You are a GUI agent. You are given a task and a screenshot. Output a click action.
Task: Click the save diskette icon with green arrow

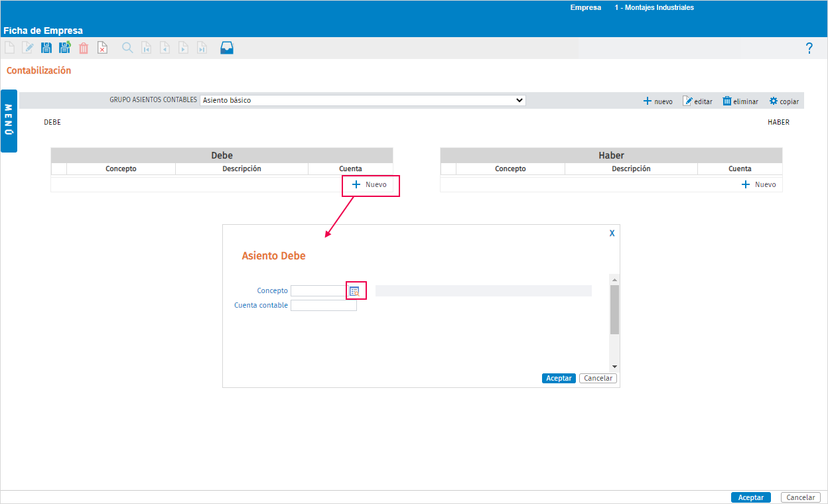point(65,48)
